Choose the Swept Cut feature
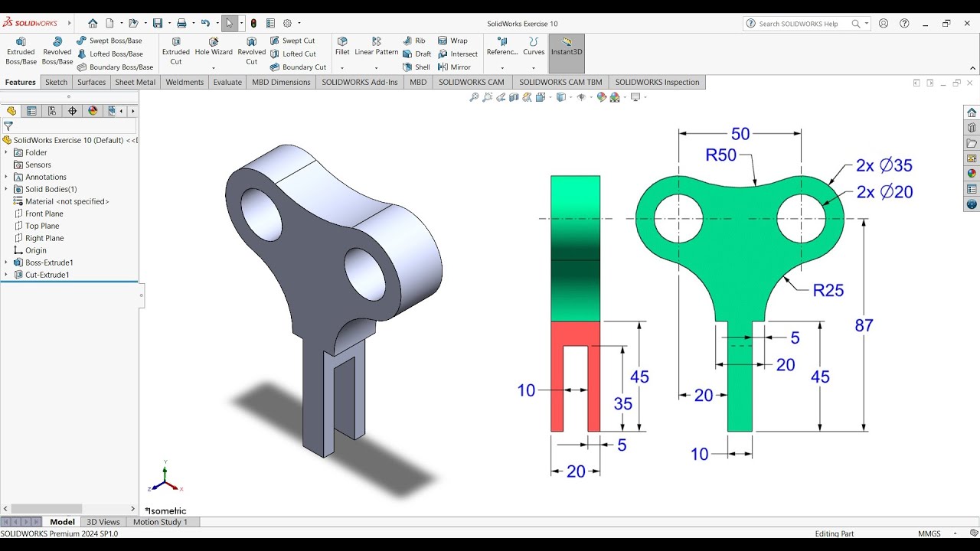Viewport: 980px width, 551px height. pos(292,41)
